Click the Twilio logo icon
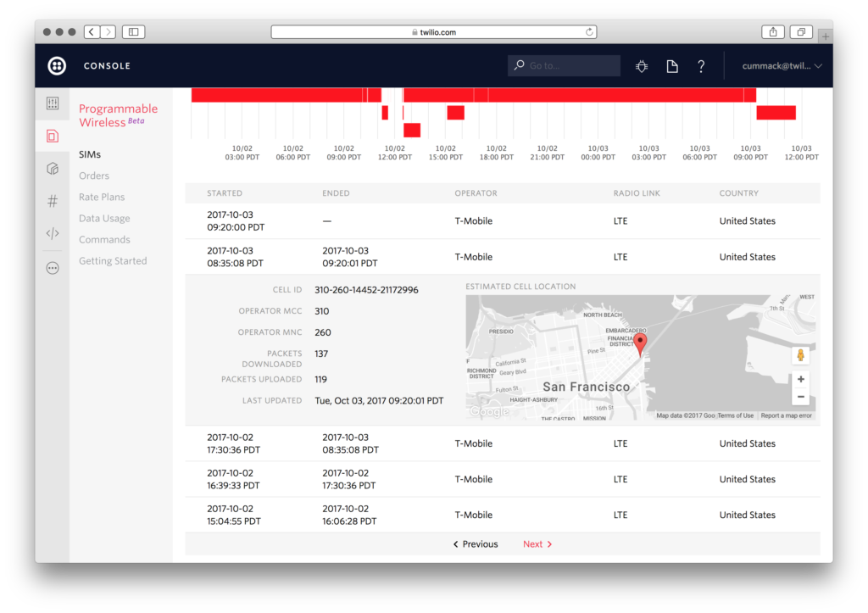The height and width of the screenshot is (613, 868). click(x=57, y=65)
